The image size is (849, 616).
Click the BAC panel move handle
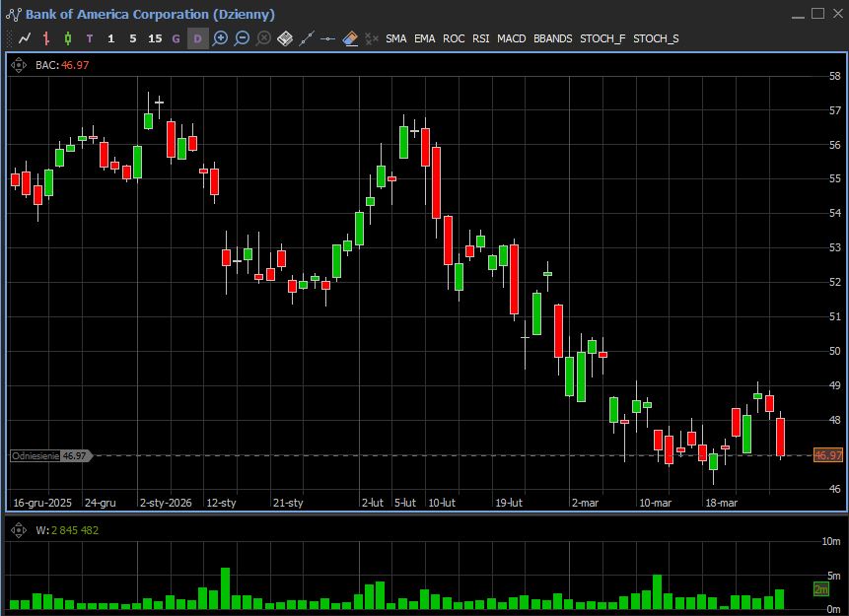[x=19, y=65]
